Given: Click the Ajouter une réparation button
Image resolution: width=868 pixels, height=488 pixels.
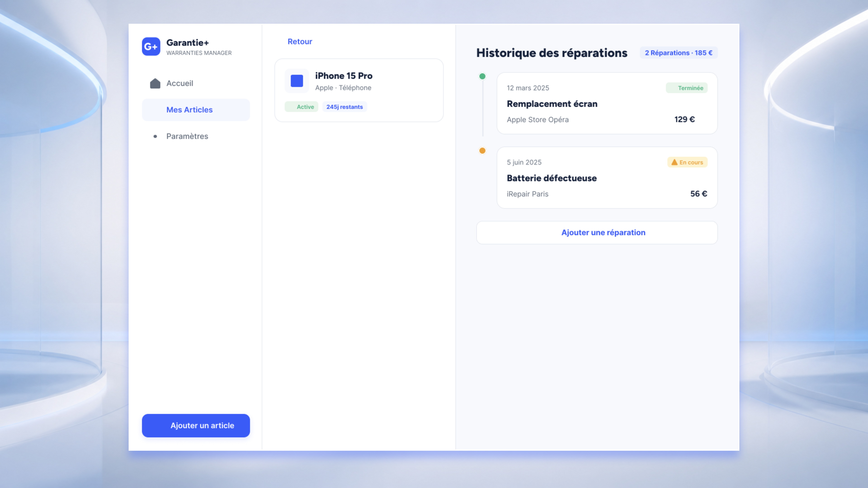Looking at the screenshot, I should coord(597,233).
